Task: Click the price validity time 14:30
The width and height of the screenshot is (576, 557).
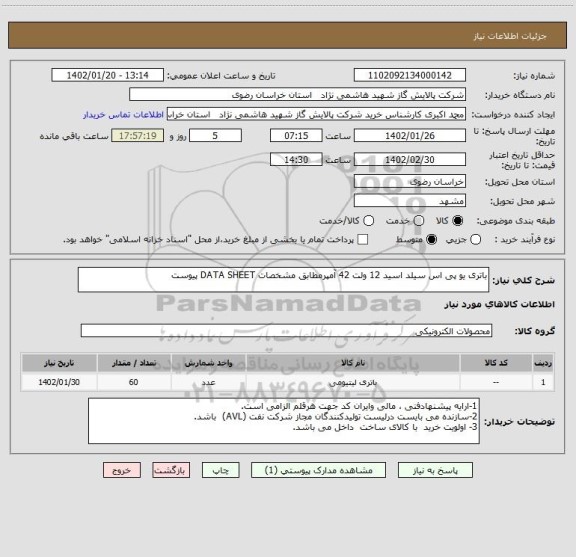Action: (296, 159)
